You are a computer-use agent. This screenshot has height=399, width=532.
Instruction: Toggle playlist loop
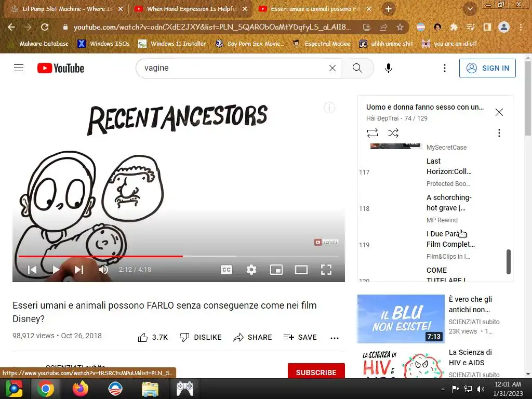coord(373,132)
